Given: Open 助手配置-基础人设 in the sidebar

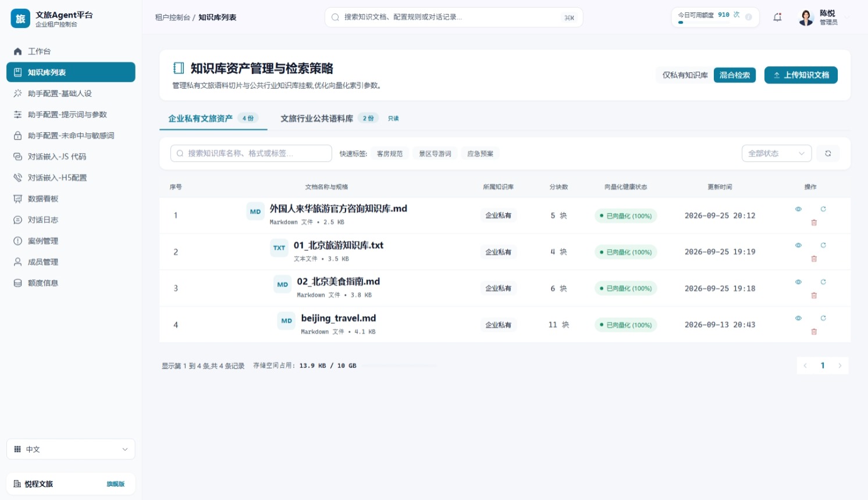Looking at the screenshot, I should (71, 93).
